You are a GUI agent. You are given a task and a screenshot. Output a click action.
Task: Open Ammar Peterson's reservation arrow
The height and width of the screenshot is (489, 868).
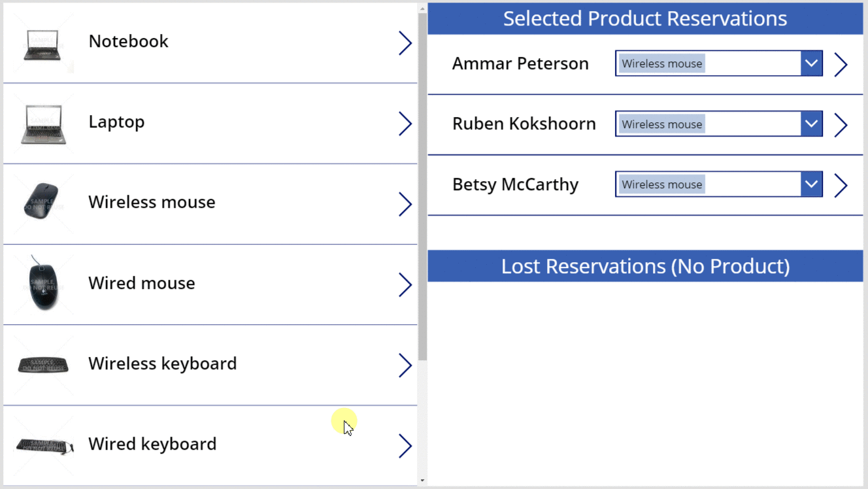(841, 63)
